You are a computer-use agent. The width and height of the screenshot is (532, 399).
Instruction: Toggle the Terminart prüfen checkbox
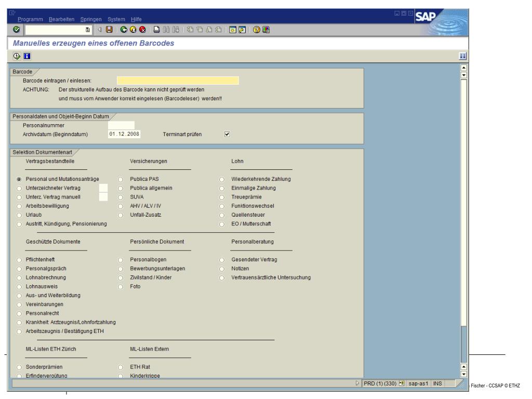226,134
